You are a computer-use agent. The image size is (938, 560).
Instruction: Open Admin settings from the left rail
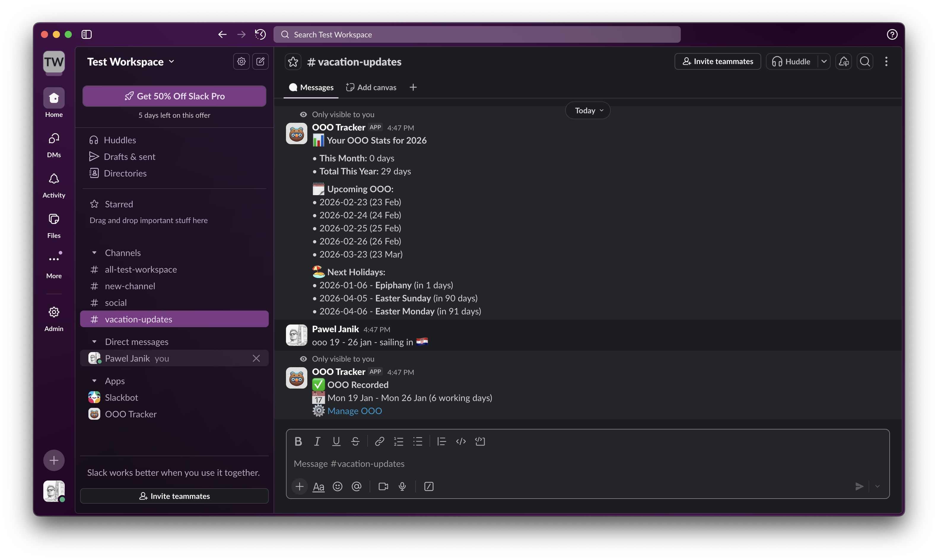pos(54,312)
